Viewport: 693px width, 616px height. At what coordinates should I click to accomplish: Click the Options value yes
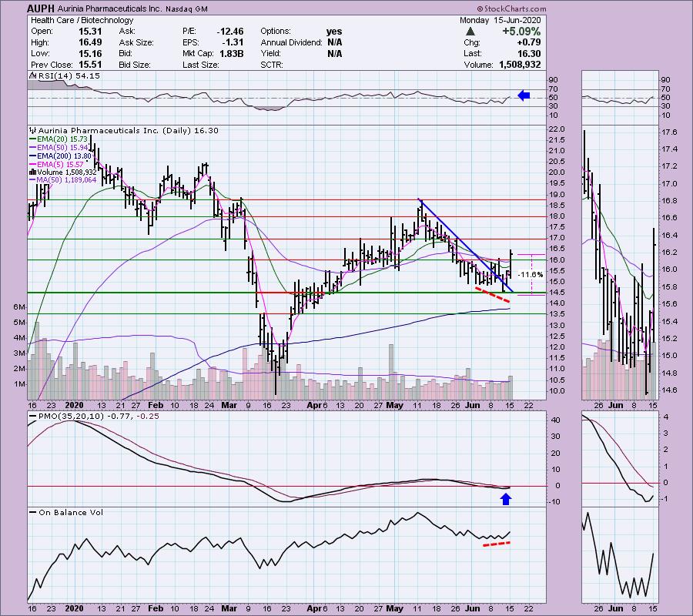click(333, 32)
